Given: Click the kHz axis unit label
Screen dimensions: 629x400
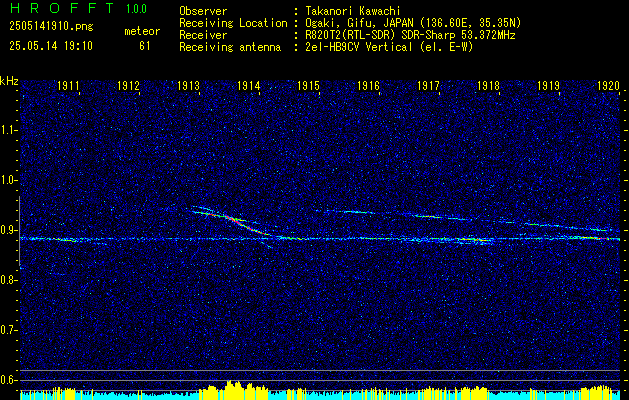Looking at the screenshot, I should [x=9, y=81].
